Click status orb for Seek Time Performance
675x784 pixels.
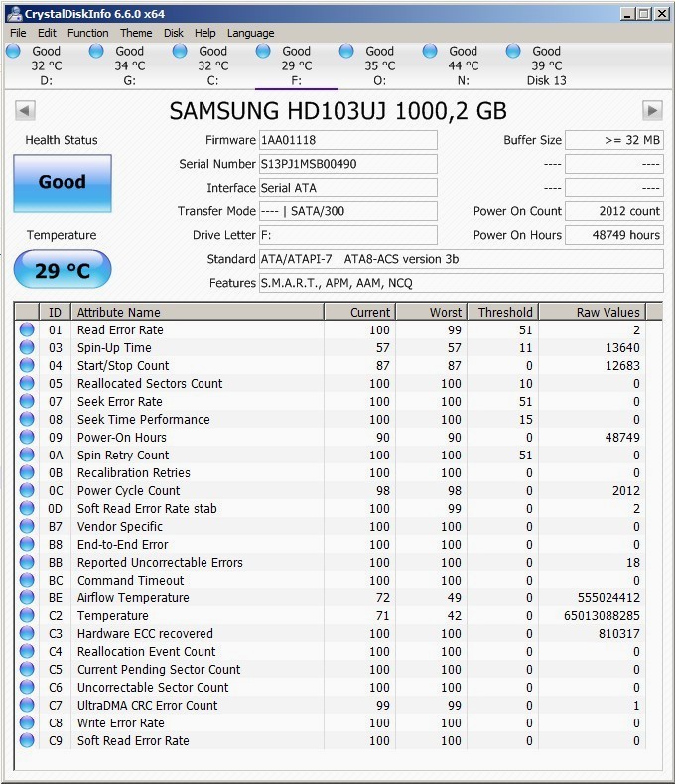point(27,419)
